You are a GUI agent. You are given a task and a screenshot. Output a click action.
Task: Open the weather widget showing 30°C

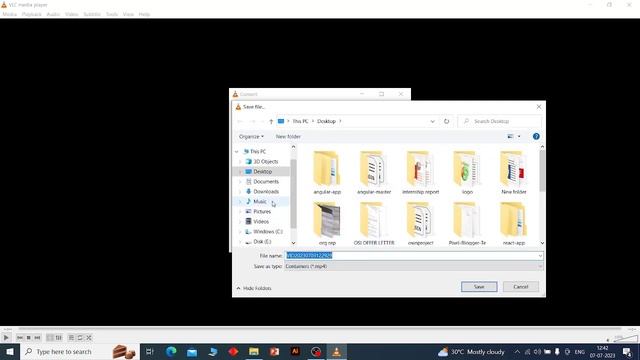(x=471, y=351)
